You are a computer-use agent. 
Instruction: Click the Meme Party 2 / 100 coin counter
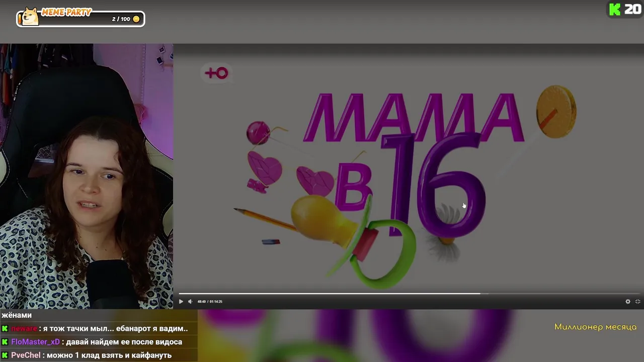pos(126,19)
